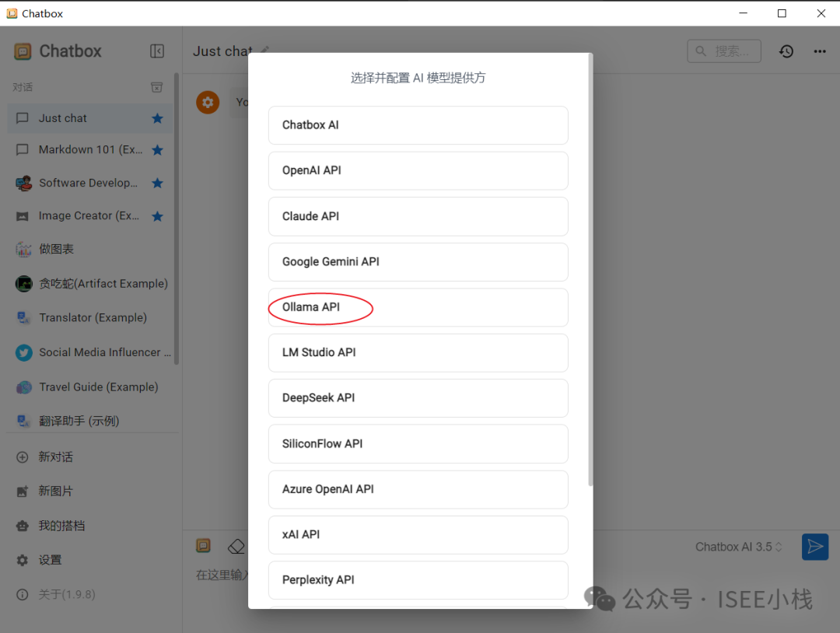Viewport: 840px width, 633px height.
Task: Click the Translator (Example) avatar icon
Action: click(23, 317)
